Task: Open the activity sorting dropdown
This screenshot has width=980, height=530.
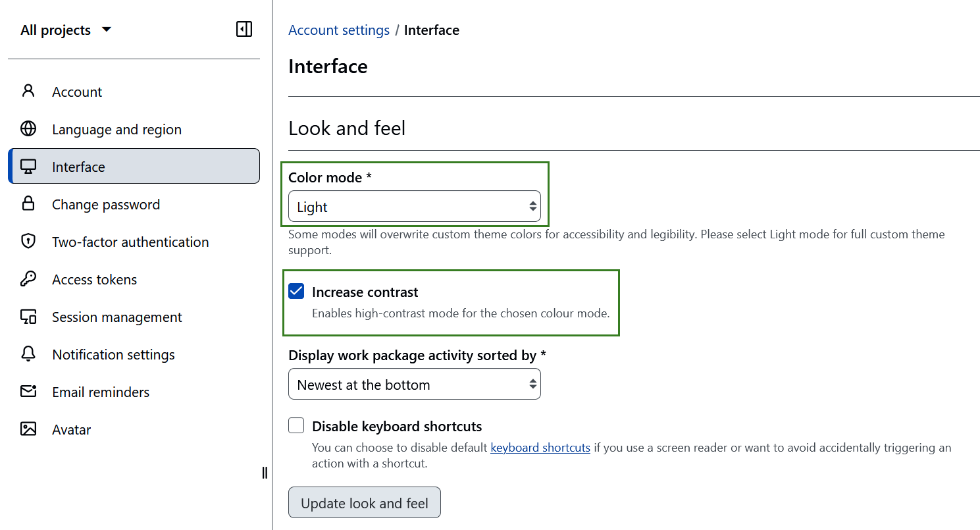Action: pos(415,384)
